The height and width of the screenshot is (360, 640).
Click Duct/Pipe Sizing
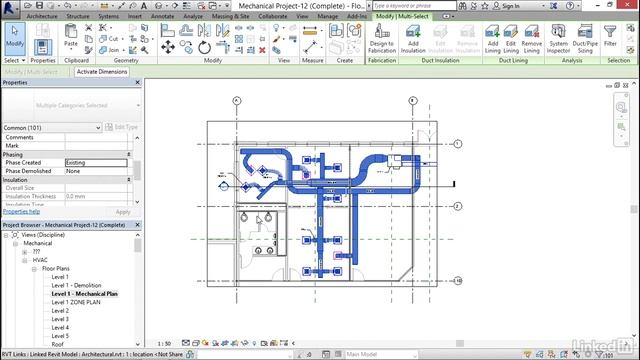pyautogui.click(x=585, y=38)
